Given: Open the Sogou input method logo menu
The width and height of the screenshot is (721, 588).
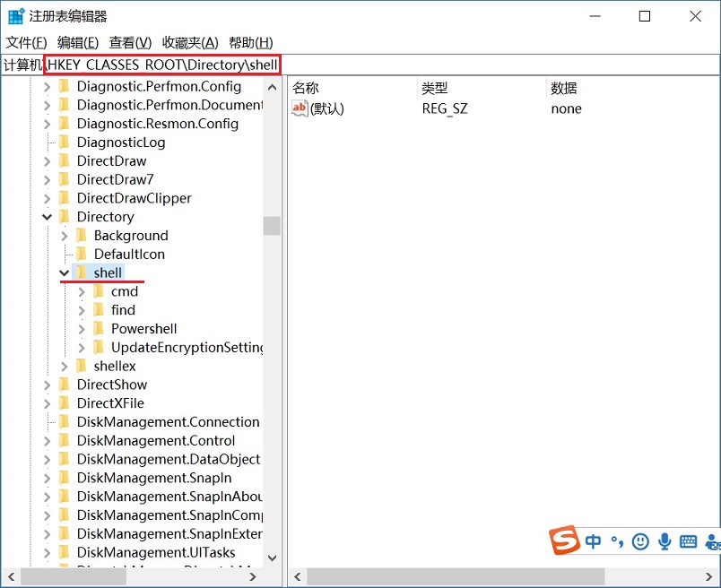Looking at the screenshot, I should (x=566, y=541).
